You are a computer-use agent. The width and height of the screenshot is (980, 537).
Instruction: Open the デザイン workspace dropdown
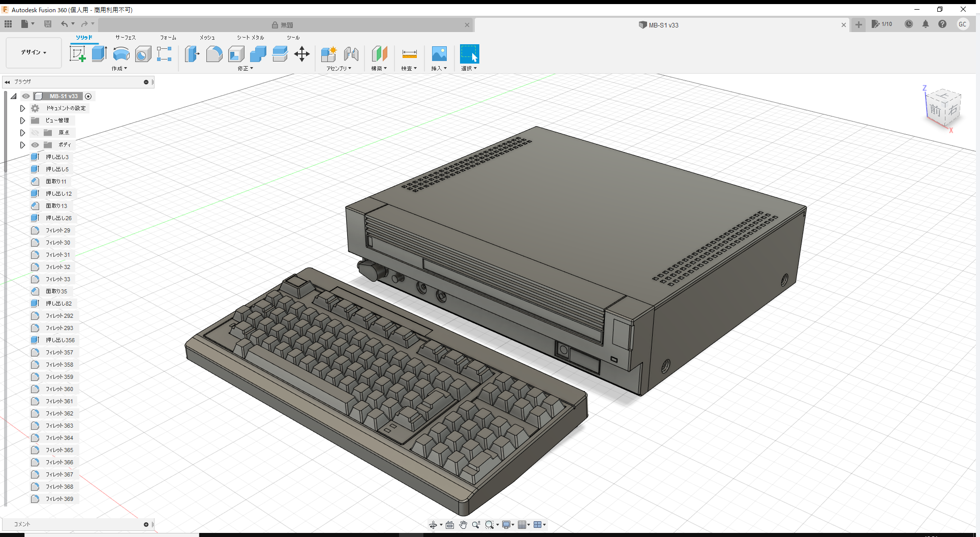pyautogui.click(x=33, y=52)
